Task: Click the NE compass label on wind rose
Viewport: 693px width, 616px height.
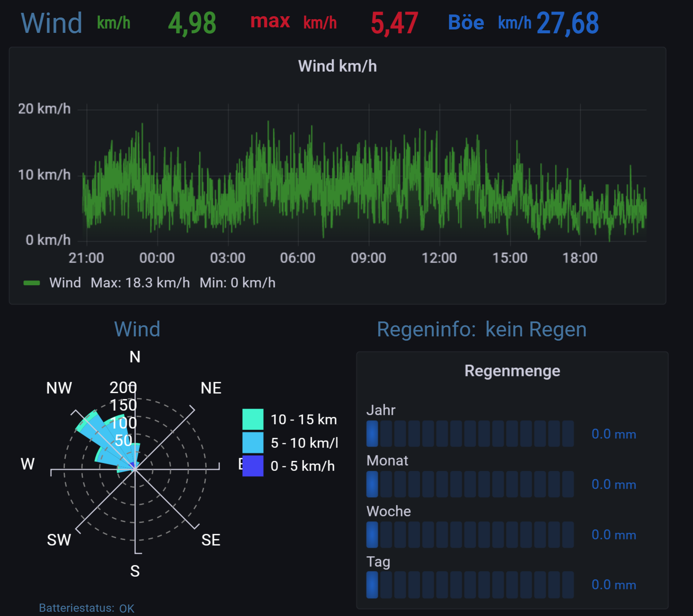Action: pos(211,388)
